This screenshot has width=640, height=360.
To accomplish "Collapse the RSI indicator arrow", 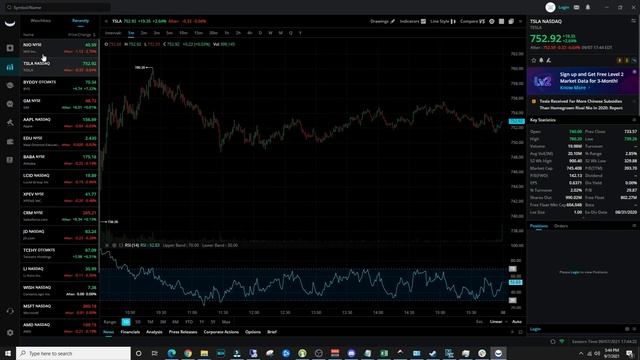I will [x=107, y=245].
